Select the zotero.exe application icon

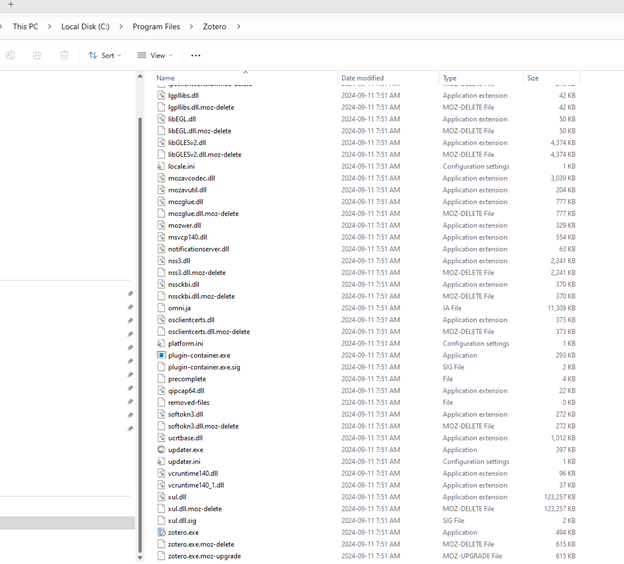(161, 532)
